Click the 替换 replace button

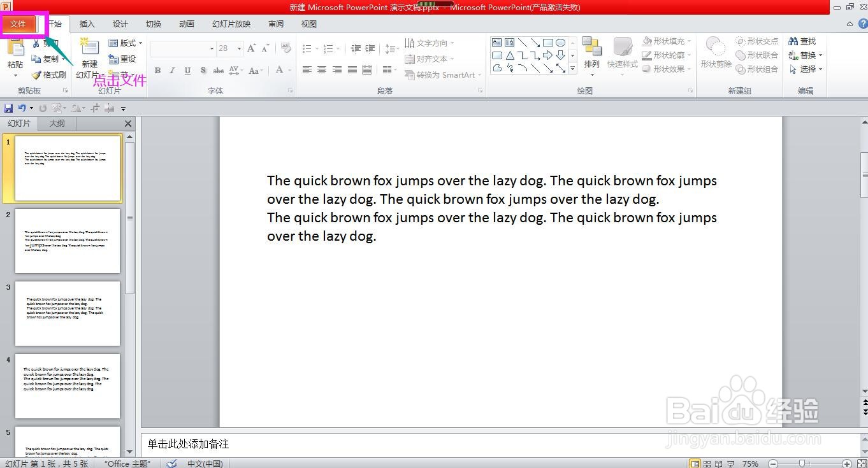click(x=806, y=55)
